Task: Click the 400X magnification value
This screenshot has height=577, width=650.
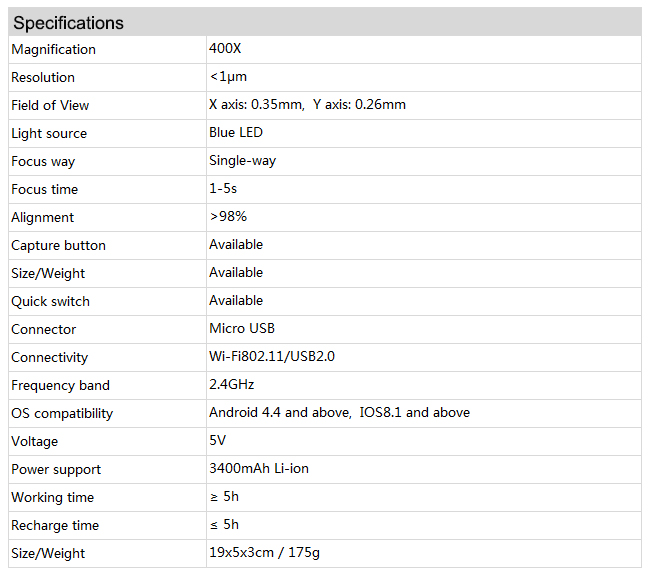Action: (225, 48)
